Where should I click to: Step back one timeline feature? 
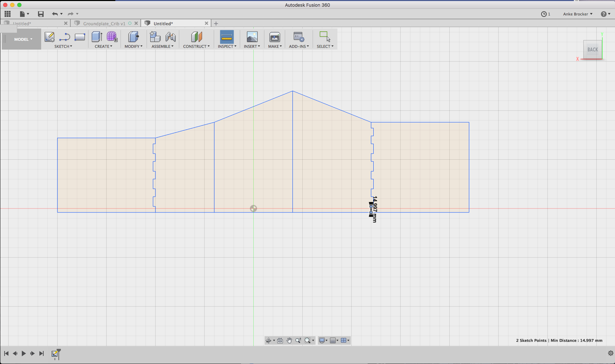point(15,353)
